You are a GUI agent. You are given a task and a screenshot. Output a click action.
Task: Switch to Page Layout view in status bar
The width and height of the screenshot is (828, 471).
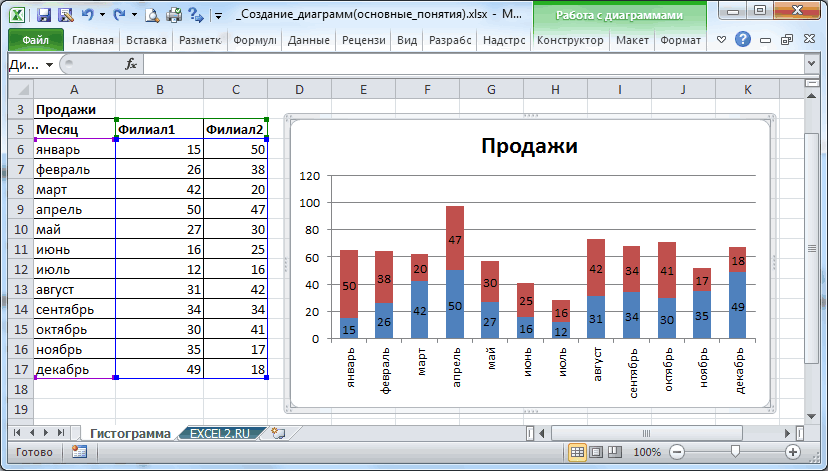click(x=596, y=452)
